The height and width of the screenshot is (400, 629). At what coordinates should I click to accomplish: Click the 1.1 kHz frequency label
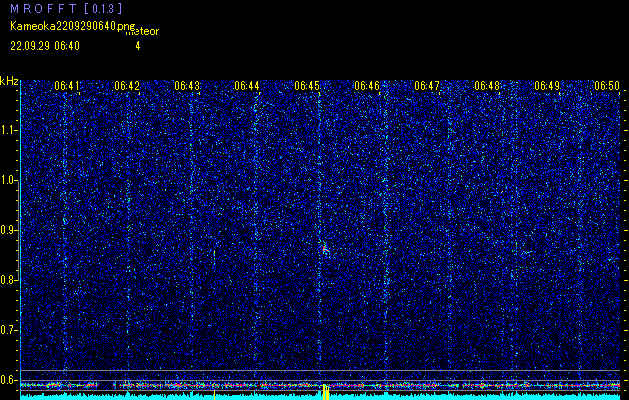8,130
